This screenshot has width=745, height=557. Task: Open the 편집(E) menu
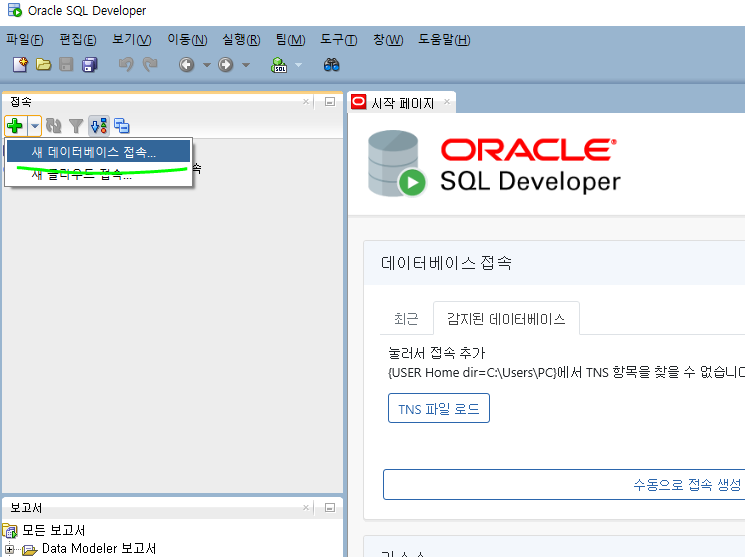[78, 39]
